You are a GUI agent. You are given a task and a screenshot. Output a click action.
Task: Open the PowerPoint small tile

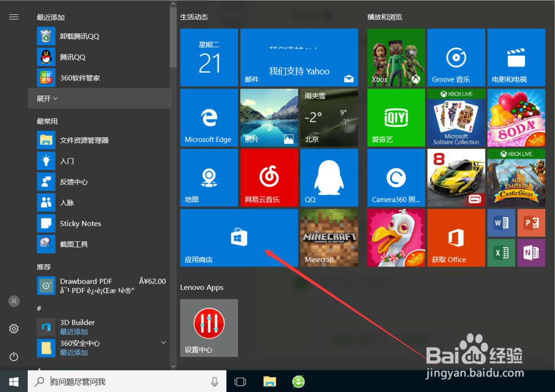531,223
